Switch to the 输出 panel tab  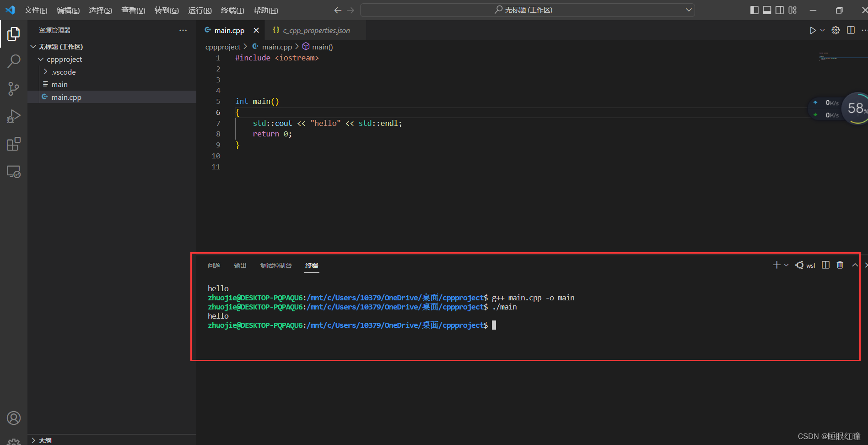240,266
